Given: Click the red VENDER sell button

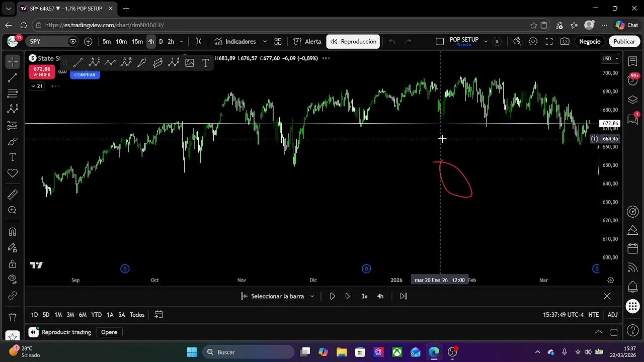Looking at the screenshot, I should click(x=42, y=72).
